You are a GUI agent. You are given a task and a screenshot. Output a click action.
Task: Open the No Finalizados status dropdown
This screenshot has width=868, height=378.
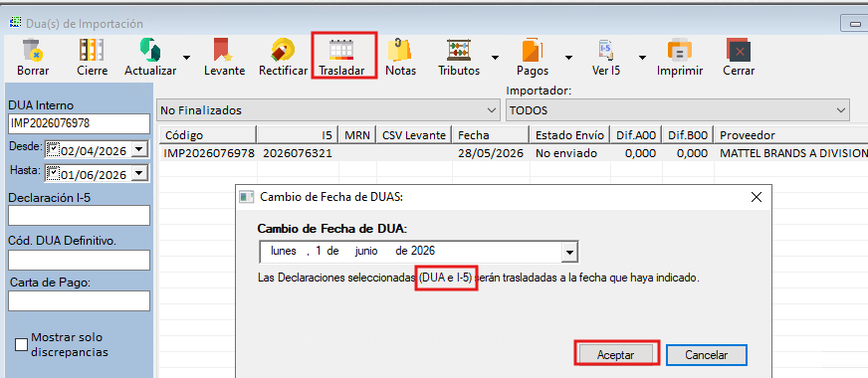[328, 110]
